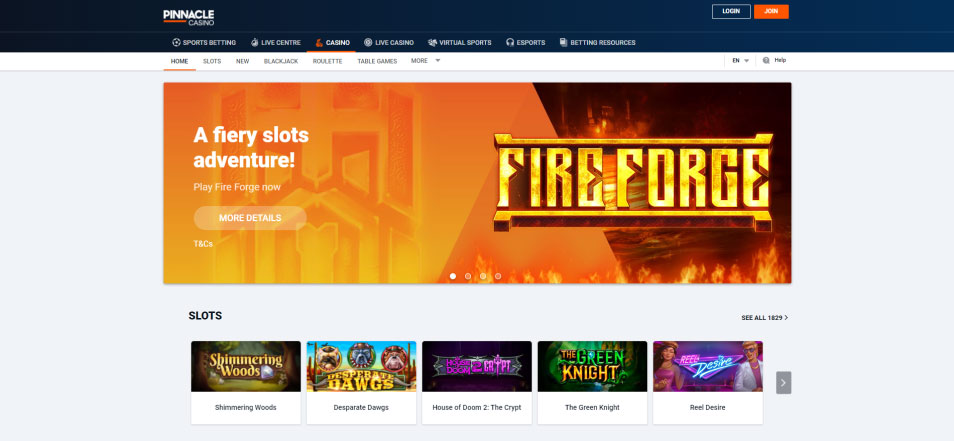The width and height of the screenshot is (954, 441).
Task: Open the EN language selector
Action: (x=740, y=61)
